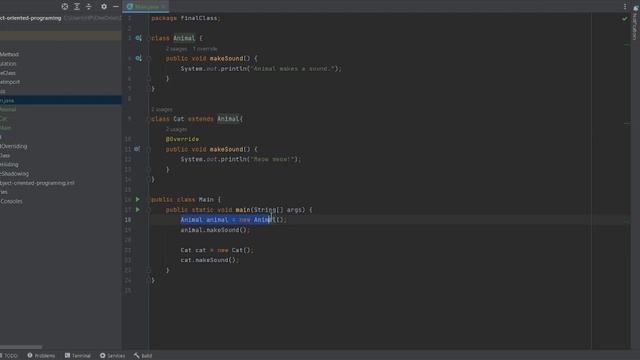
Task: Click 'package finalClass;' on line 1
Action: pos(186,18)
